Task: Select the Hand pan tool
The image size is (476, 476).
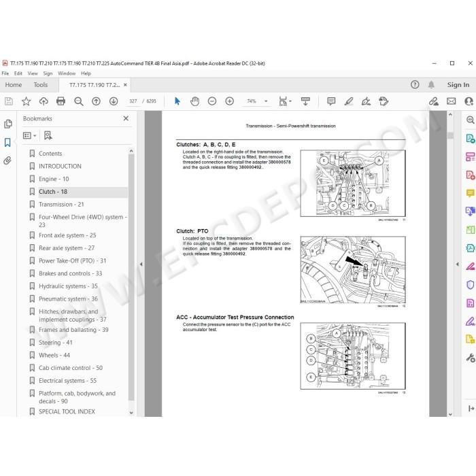Action: tap(194, 101)
